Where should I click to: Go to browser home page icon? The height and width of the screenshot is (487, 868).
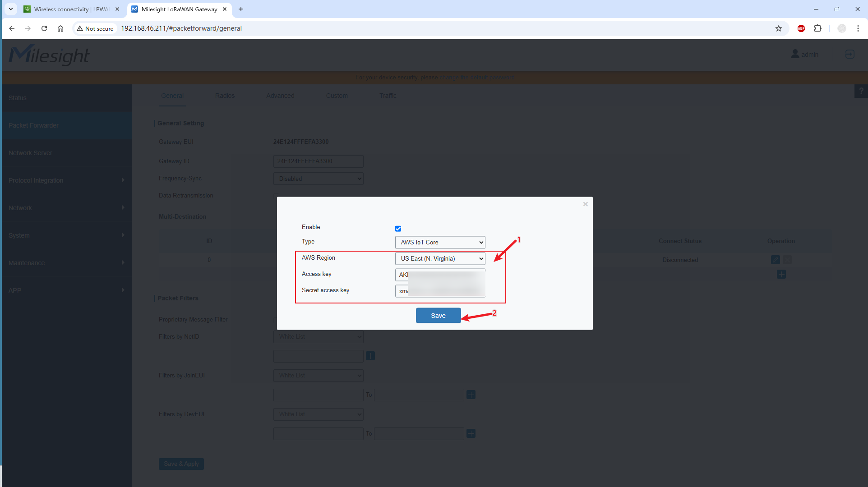pyautogui.click(x=60, y=28)
